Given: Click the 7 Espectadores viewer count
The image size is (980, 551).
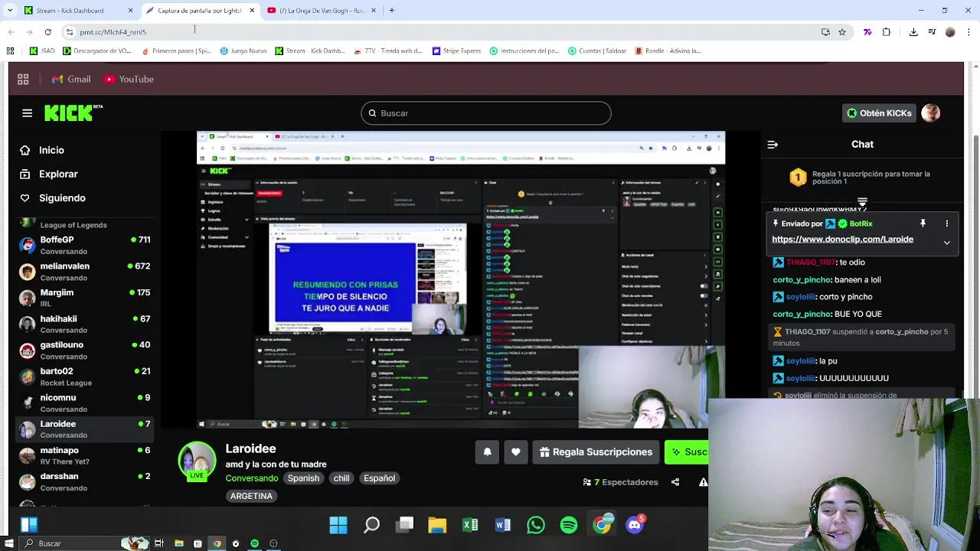Looking at the screenshot, I should pos(621,482).
